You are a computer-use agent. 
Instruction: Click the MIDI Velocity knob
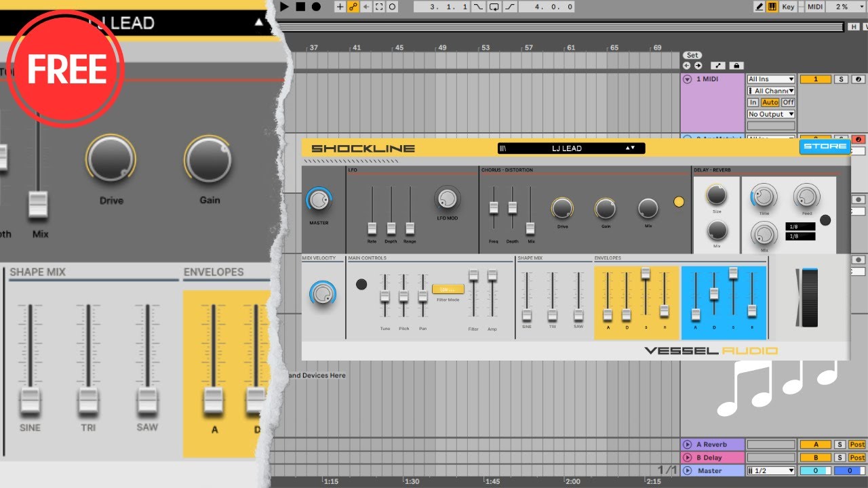[x=323, y=293]
